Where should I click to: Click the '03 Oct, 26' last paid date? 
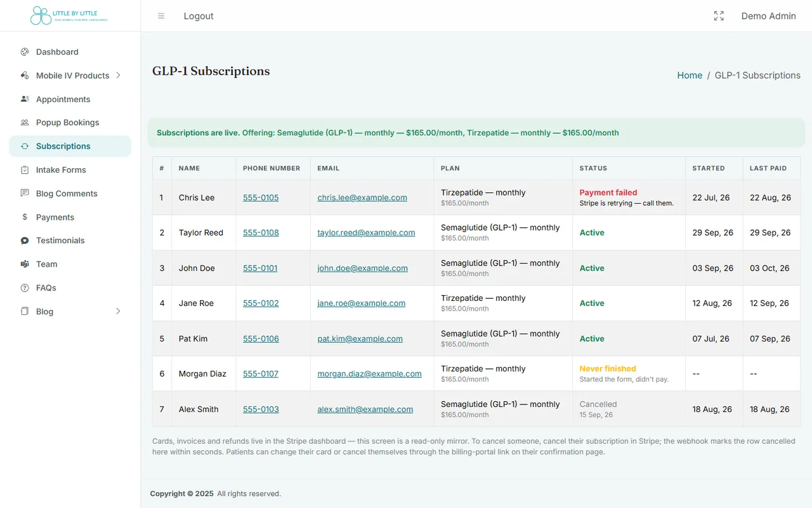[x=769, y=268]
